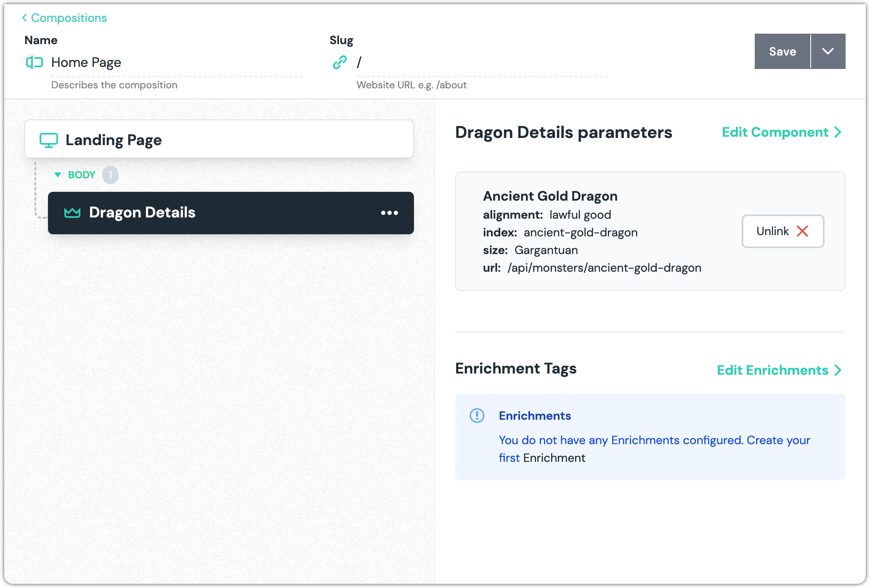Click the chevron next to Edit Component
The width and height of the screenshot is (870, 588).
(x=838, y=132)
